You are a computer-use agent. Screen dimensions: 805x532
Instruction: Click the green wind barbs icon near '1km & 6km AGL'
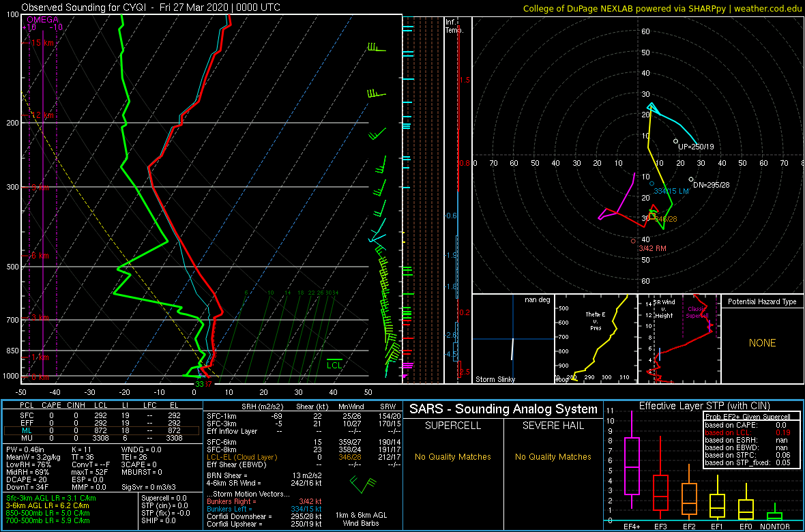click(362, 486)
